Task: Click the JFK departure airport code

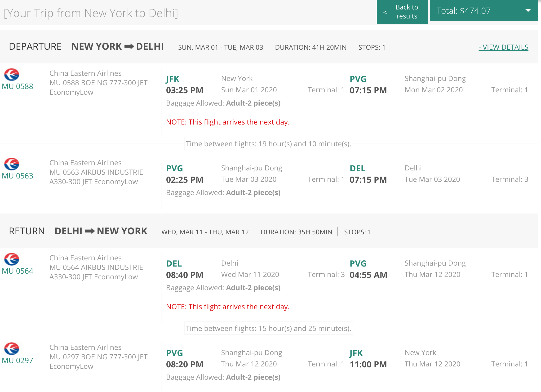Action: click(x=173, y=79)
